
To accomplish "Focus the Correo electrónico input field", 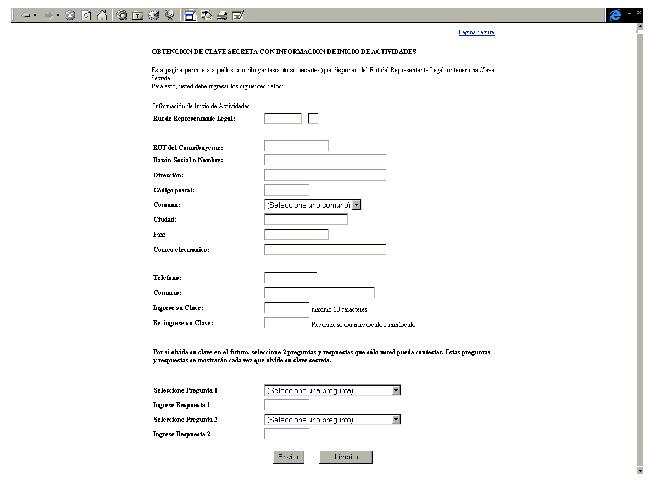I will 325,250.
